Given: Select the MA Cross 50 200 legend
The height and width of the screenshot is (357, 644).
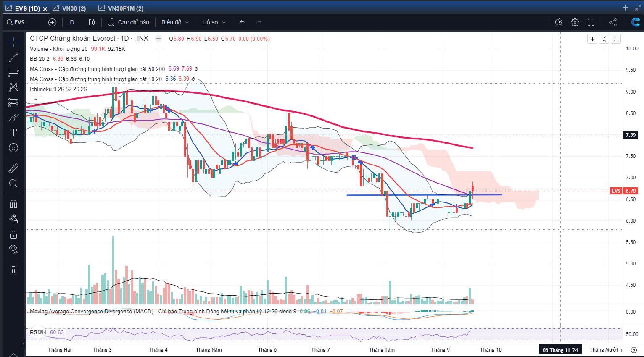Looking at the screenshot, I should point(97,69).
